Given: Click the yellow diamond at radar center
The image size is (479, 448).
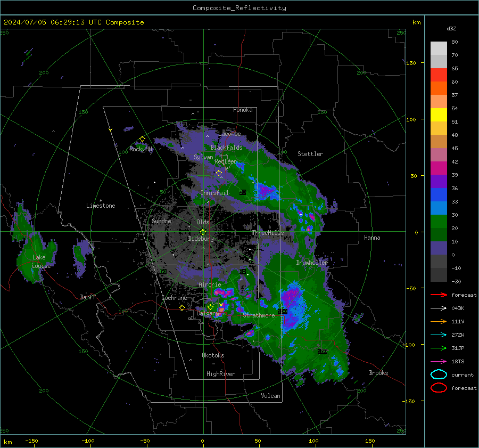Looking at the screenshot, I should pos(203,232).
